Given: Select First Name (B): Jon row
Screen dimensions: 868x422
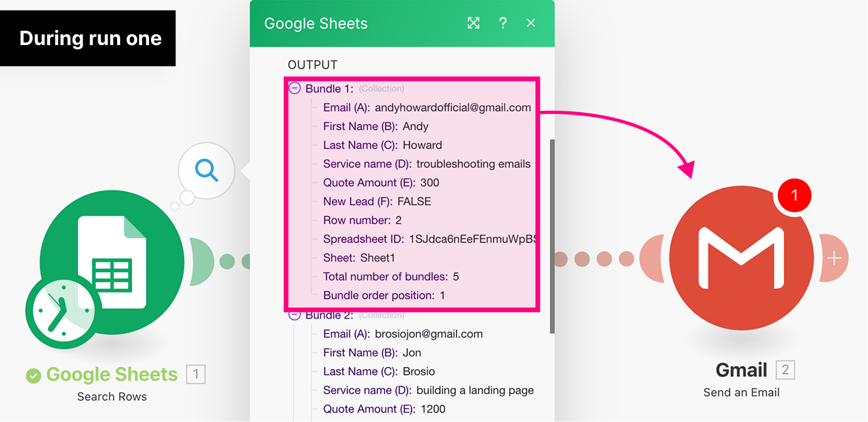Looking at the screenshot, I should [372, 353].
